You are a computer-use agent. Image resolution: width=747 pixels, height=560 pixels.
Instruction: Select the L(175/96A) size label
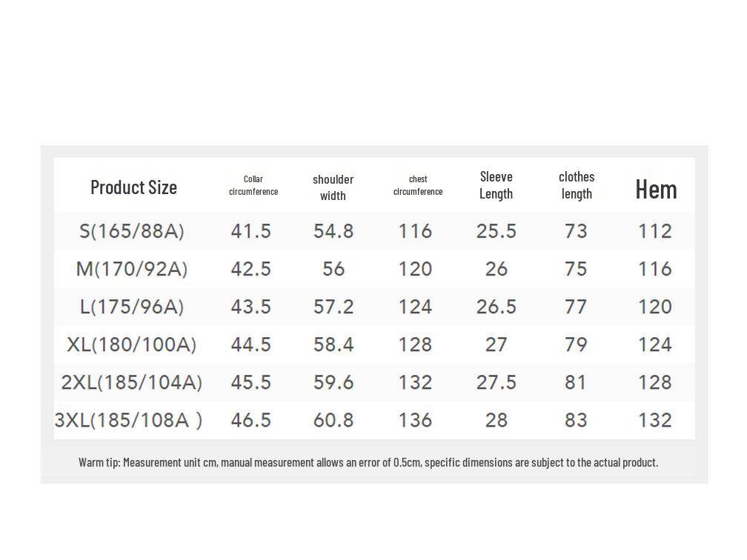tap(131, 307)
